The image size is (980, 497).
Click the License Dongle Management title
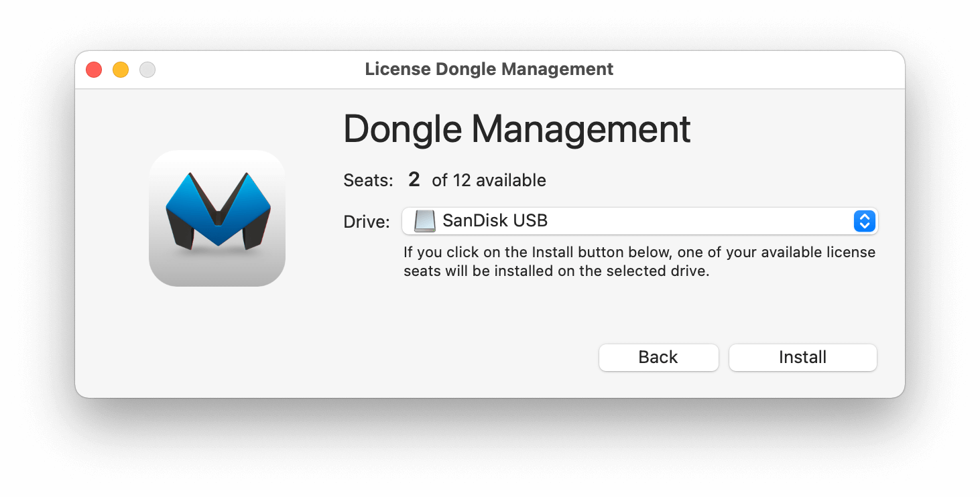[489, 69]
